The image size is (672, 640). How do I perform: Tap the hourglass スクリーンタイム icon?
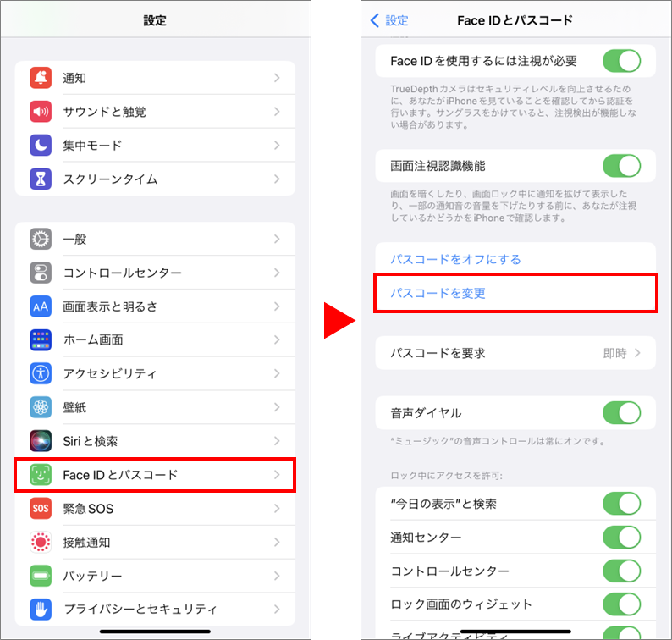coord(41,179)
